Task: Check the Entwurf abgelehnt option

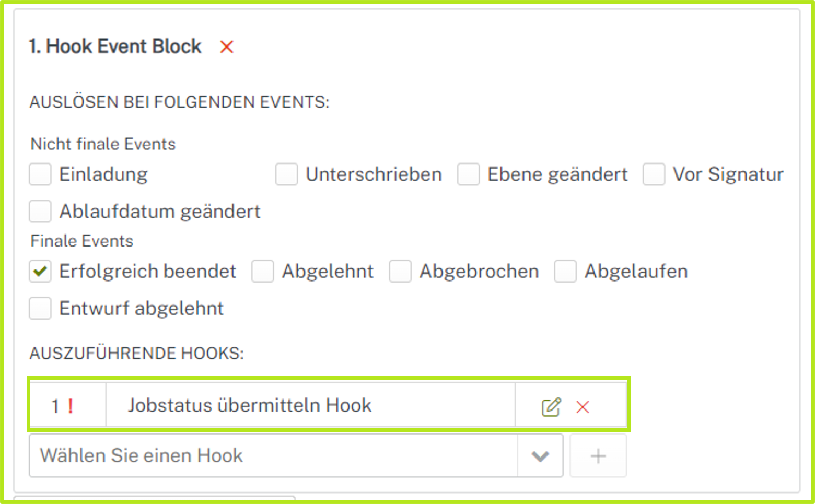Action: (40, 308)
